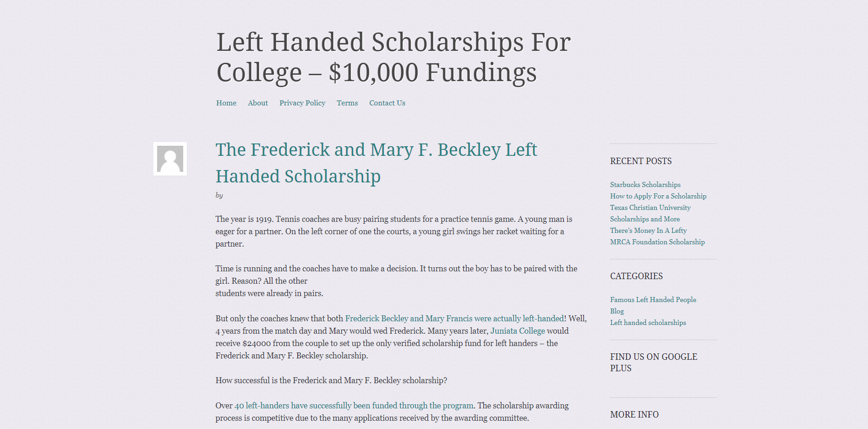868x429 pixels.
Task: Open the About page from navigation
Action: click(257, 103)
